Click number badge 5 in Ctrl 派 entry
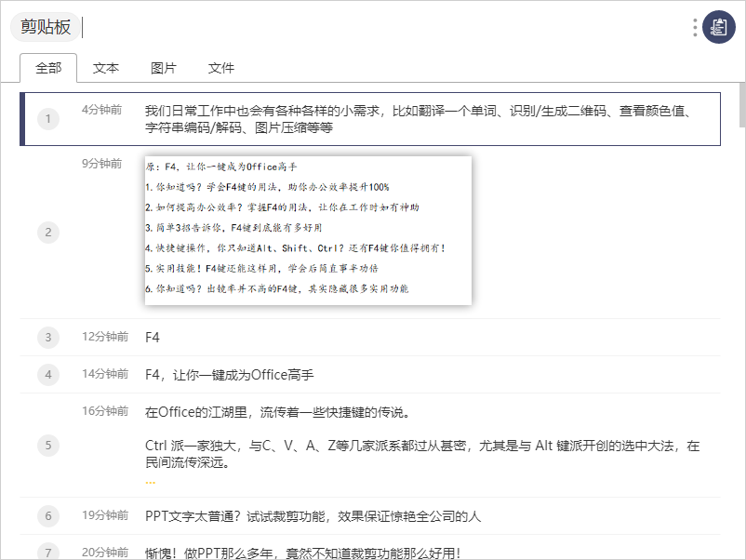The image size is (746, 560). click(x=48, y=446)
